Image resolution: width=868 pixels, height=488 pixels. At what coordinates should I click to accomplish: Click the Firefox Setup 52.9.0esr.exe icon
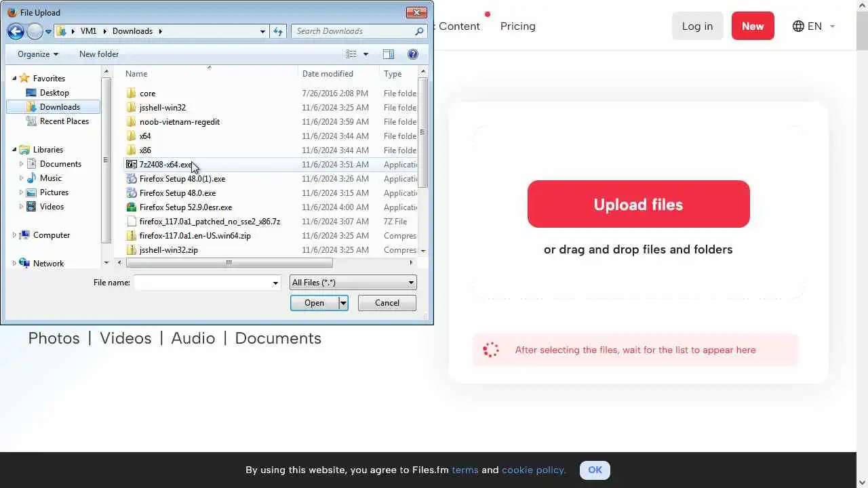(132, 207)
